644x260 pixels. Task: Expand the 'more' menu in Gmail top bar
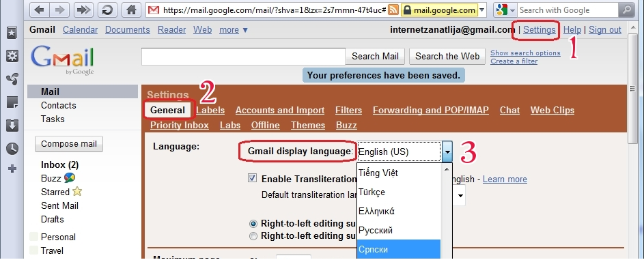(234, 29)
